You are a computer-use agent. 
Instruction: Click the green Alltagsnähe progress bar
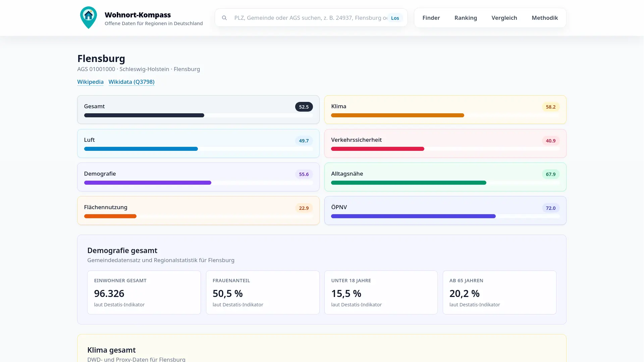(408, 183)
